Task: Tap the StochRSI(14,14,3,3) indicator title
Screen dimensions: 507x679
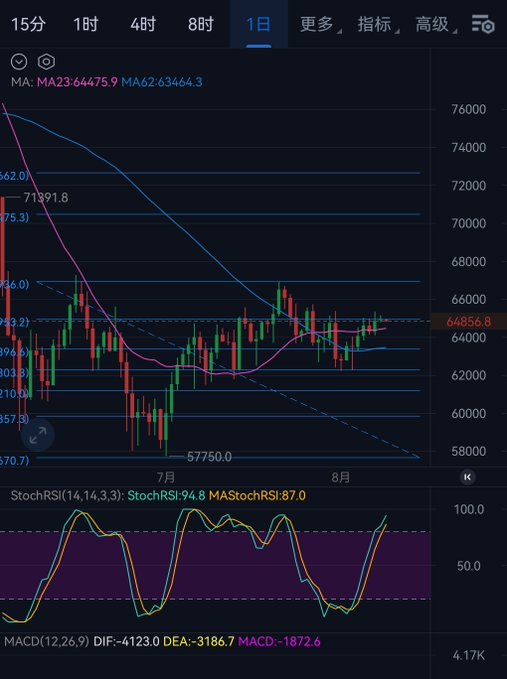Action: click(67, 495)
